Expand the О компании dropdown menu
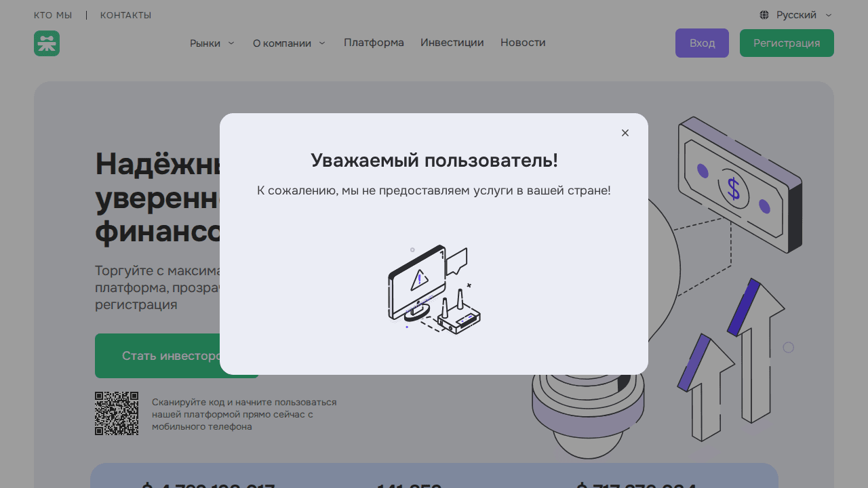This screenshot has height=488, width=868. (x=289, y=43)
